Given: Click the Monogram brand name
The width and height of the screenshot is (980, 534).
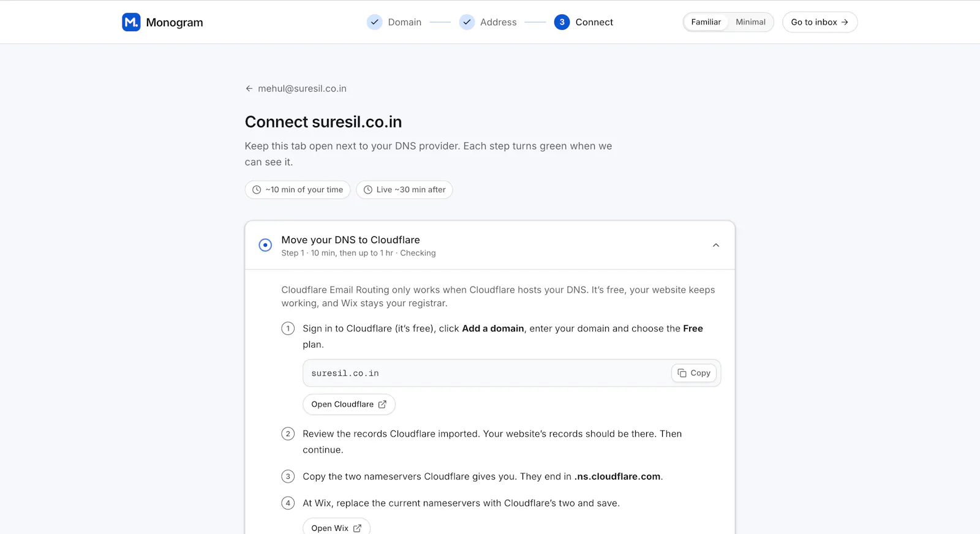Looking at the screenshot, I should click(175, 22).
